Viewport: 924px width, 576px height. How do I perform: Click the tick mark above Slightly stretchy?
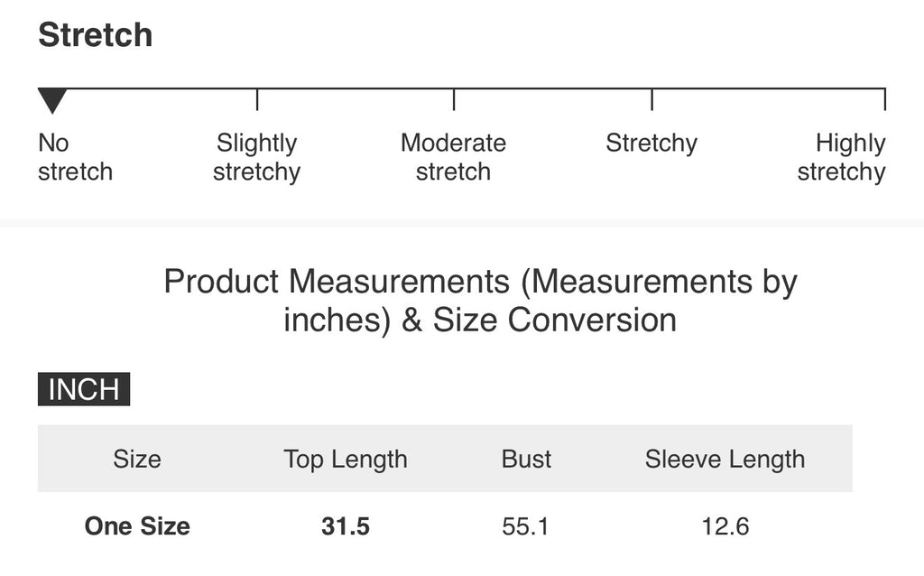(x=257, y=99)
